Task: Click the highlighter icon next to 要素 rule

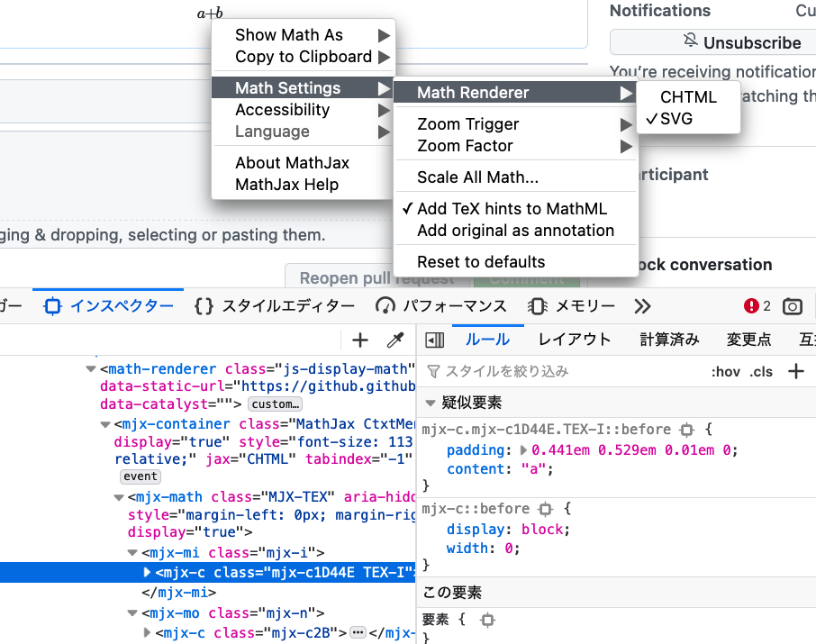Action: coord(487,620)
